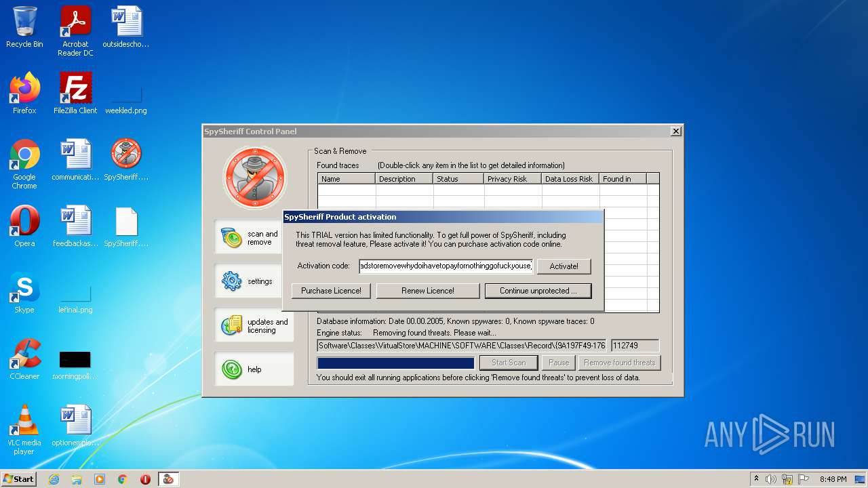
Task: Click the Pause button
Action: (559, 363)
